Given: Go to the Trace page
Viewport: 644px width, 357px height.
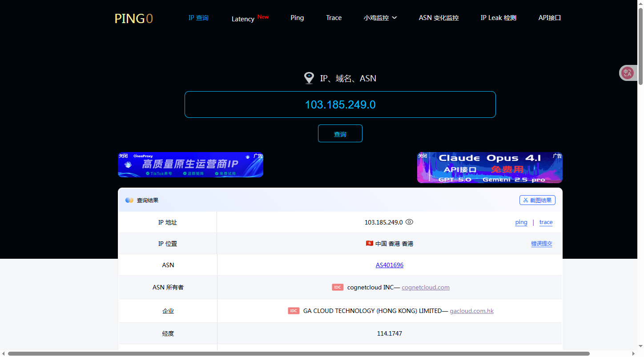Looking at the screenshot, I should pos(334,18).
